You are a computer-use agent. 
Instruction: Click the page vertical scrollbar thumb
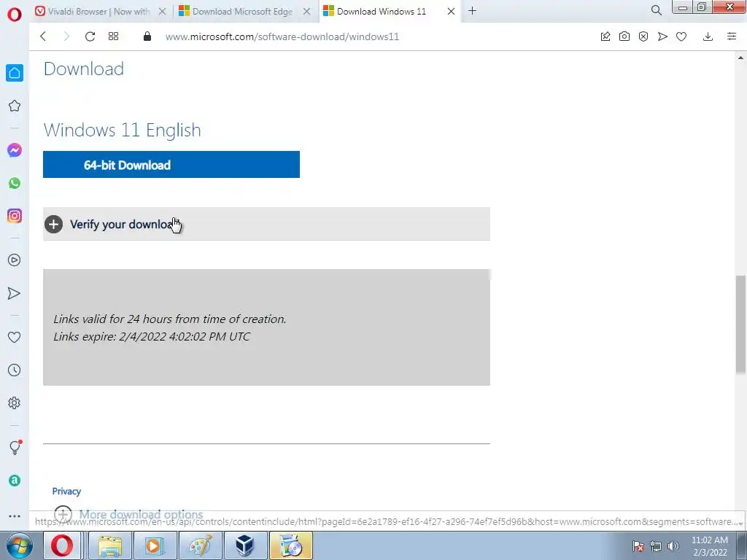coord(740,324)
